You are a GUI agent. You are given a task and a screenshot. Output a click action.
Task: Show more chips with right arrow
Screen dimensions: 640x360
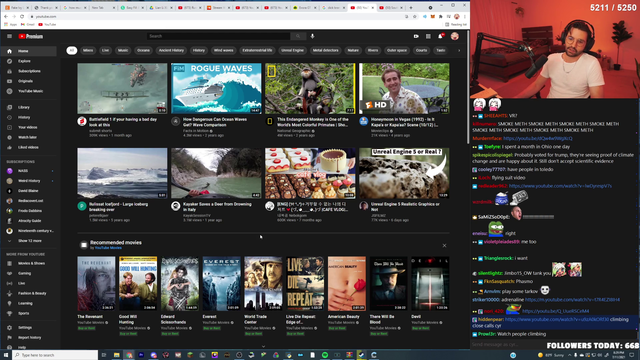click(459, 51)
